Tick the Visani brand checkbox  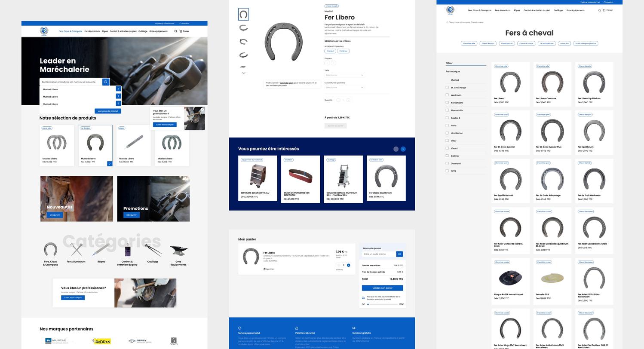pos(447,148)
